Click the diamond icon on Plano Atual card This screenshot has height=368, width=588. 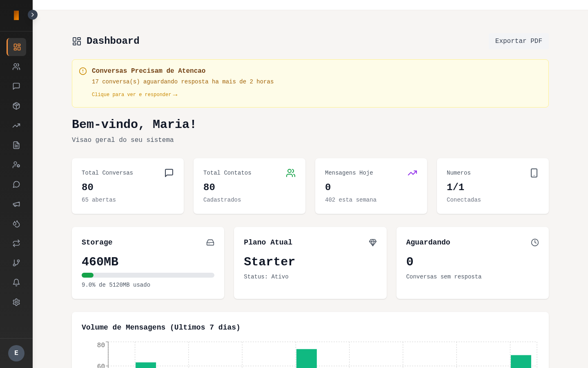click(x=373, y=242)
